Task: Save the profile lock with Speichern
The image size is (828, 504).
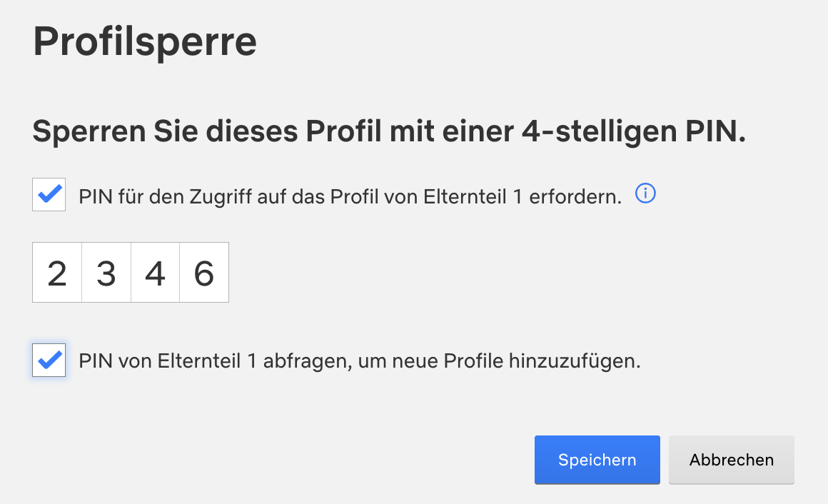Action: pos(597,460)
